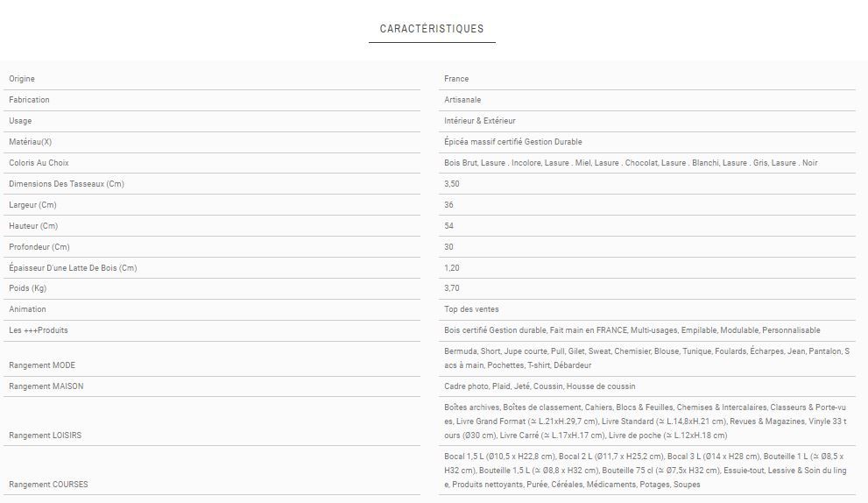This screenshot has width=868, height=503.
Task: Select the Épicéa massif certifié value
Action: (x=513, y=142)
